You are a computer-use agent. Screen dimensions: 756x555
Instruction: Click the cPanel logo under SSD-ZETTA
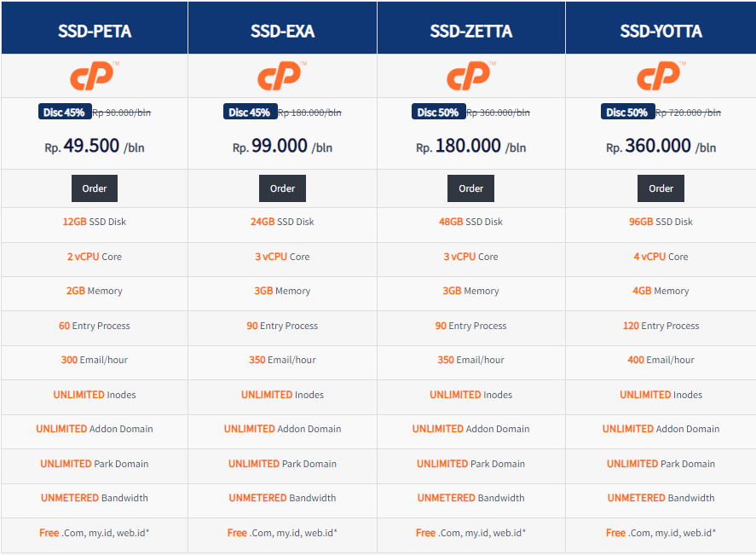tap(470, 76)
